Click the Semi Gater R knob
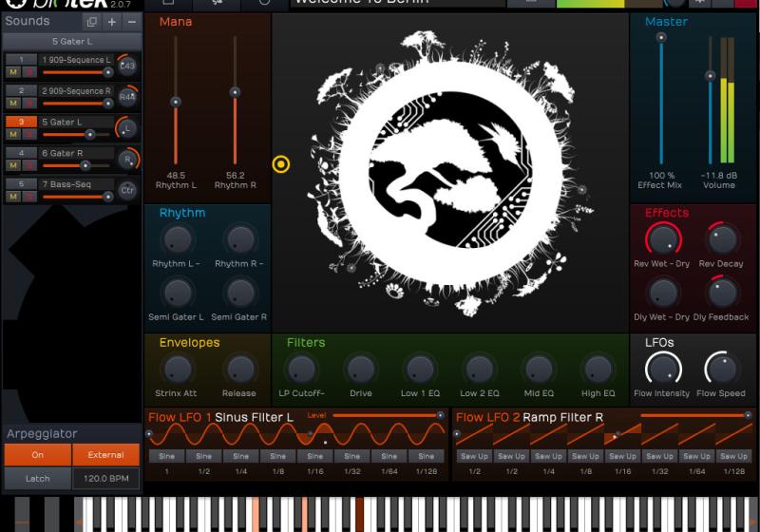This screenshot has height=532, width=760. [240, 293]
